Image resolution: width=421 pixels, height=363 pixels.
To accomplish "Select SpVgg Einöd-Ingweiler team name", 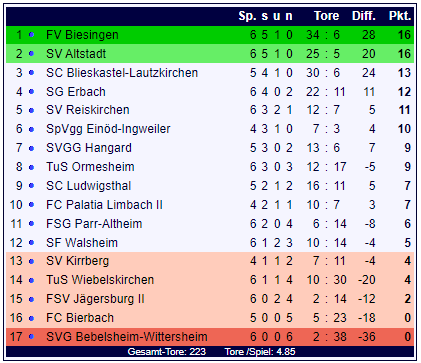I will click(x=108, y=129).
